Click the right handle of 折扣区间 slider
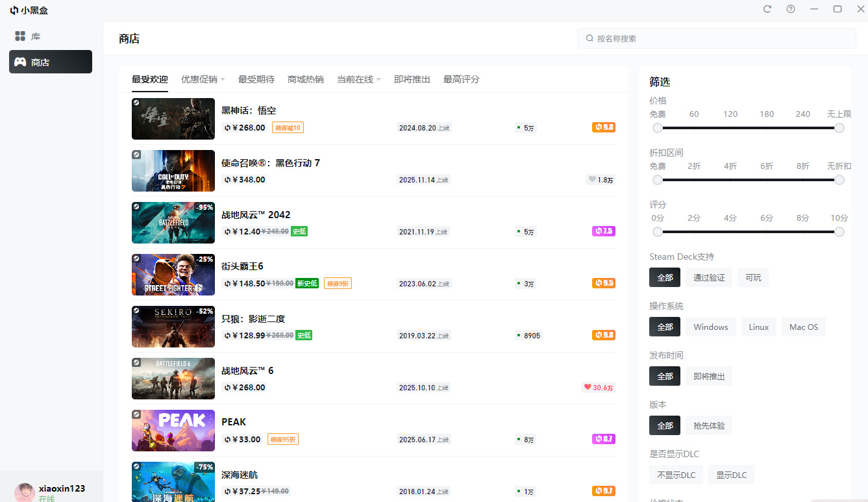 [x=839, y=180]
